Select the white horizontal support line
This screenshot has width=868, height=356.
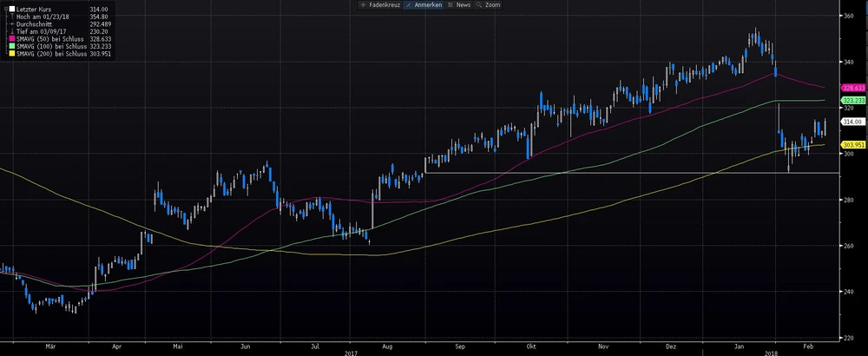point(608,173)
